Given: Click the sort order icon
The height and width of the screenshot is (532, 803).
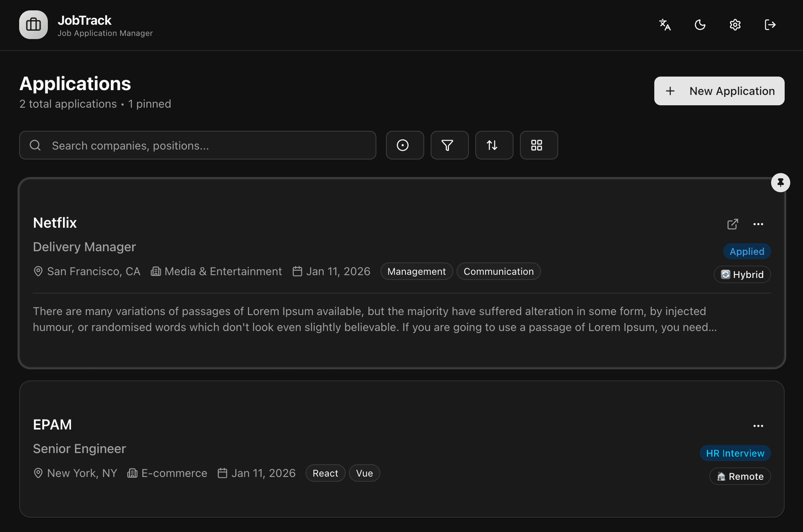Looking at the screenshot, I should pos(494,145).
